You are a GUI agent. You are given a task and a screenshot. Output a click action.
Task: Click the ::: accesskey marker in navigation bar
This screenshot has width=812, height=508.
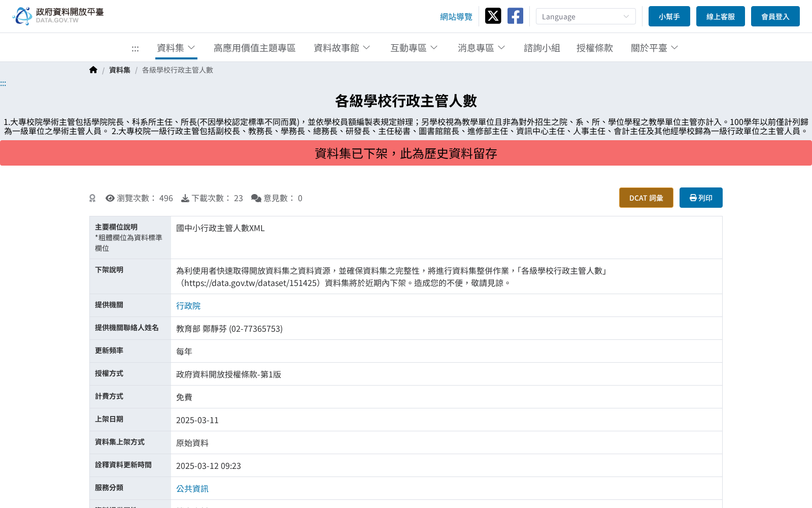135,49
